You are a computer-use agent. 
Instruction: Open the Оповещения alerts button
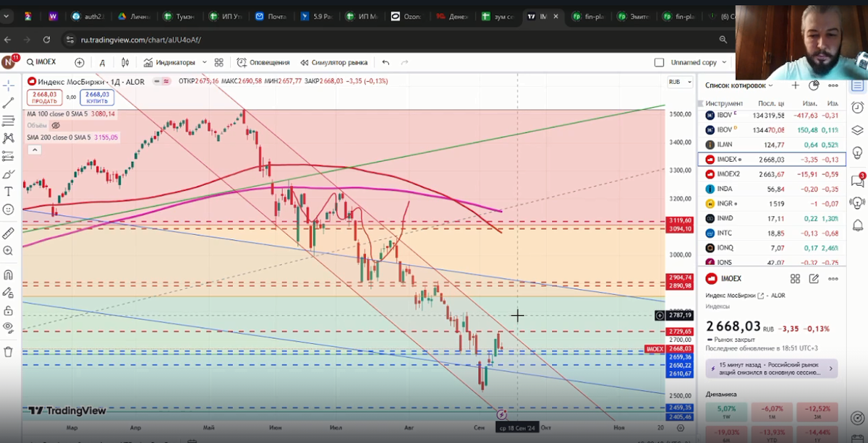[263, 63]
